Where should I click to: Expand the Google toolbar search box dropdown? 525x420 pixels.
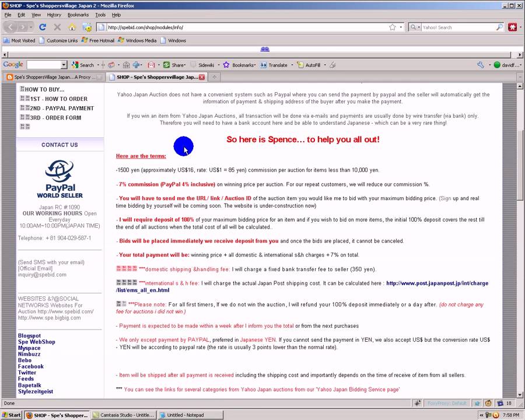coord(64,65)
